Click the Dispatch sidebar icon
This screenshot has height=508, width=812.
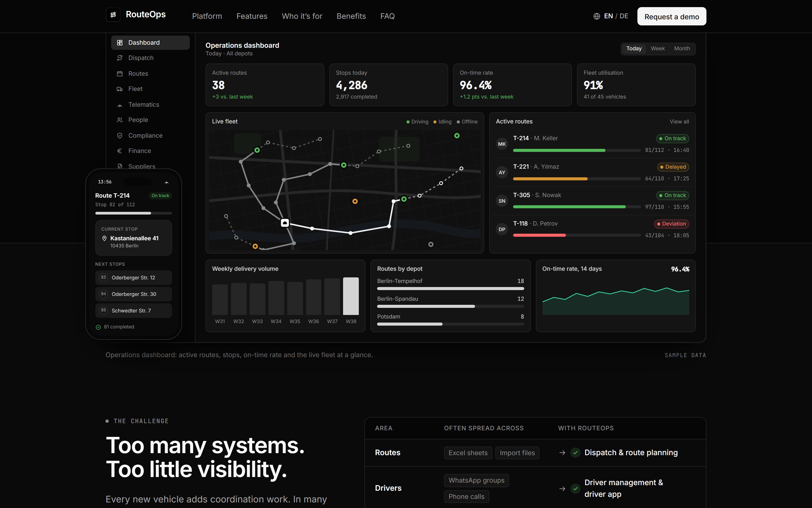point(120,58)
